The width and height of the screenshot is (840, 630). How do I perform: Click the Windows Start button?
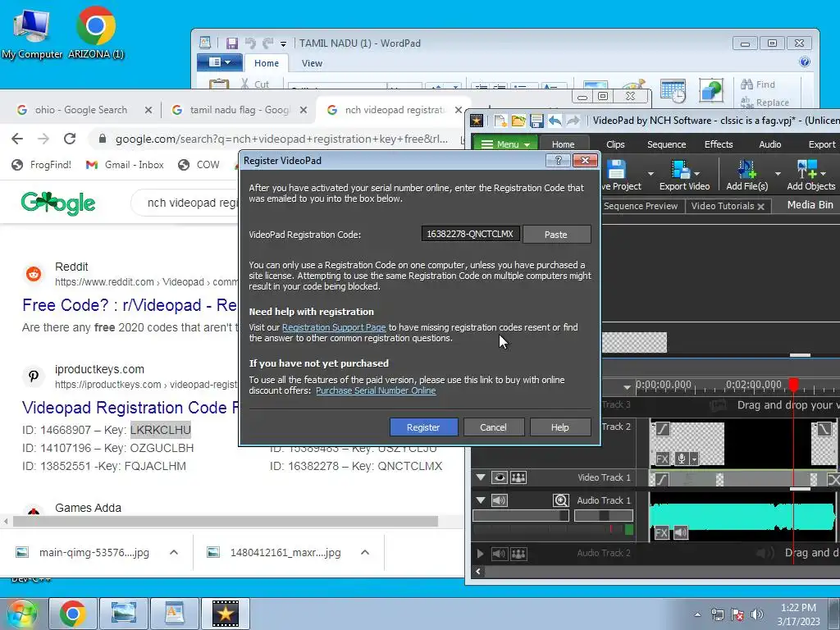22,614
